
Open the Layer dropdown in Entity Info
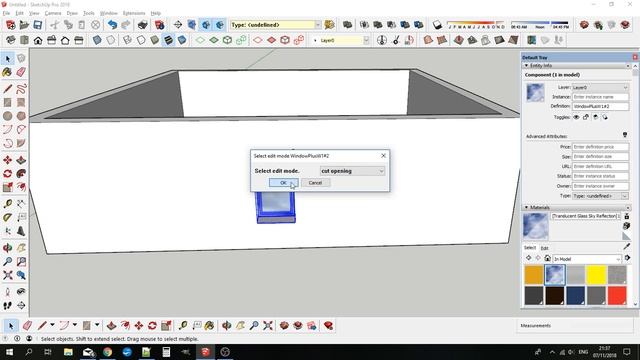pyautogui.click(x=600, y=87)
